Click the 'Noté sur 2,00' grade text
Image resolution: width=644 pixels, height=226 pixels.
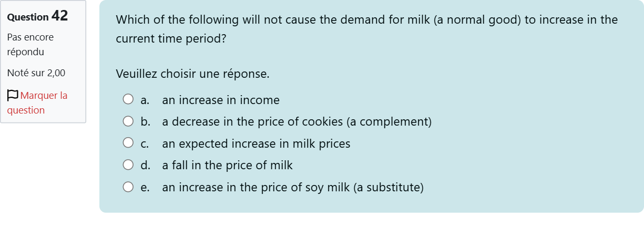point(36,73)
